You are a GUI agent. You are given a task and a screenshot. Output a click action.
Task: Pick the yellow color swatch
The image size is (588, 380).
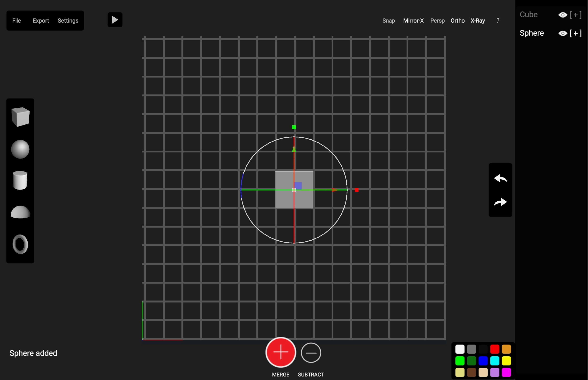point(506,361)
